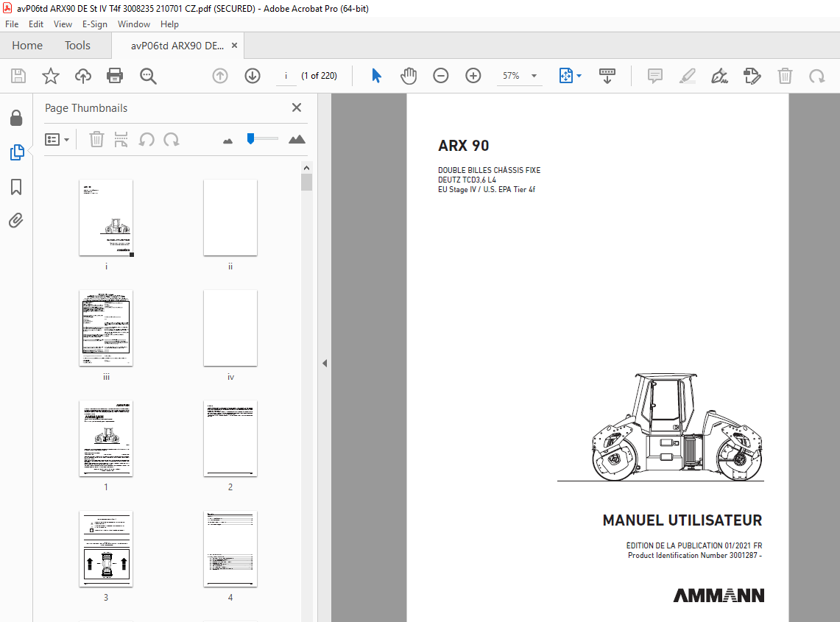Open Attachments paperclip icon
The width and height of the screenshot is (840, 622).
pyautogui.click(x=16, y=220)
